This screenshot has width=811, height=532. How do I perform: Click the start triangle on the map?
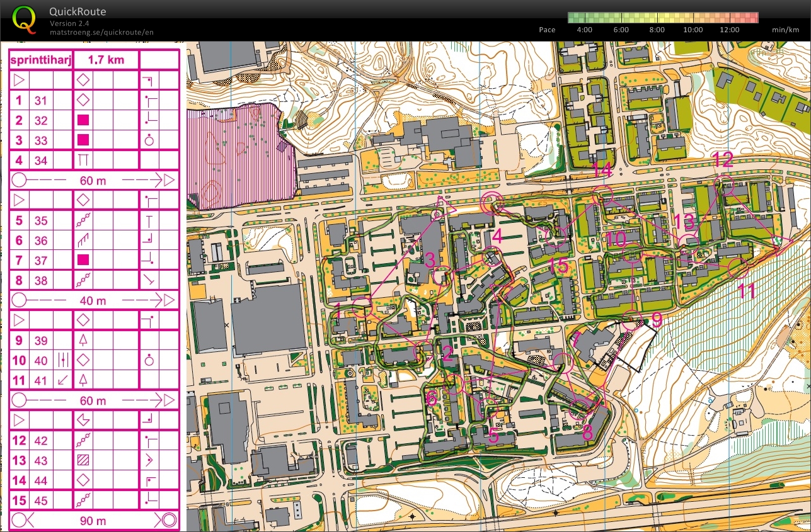coord(446,208)
